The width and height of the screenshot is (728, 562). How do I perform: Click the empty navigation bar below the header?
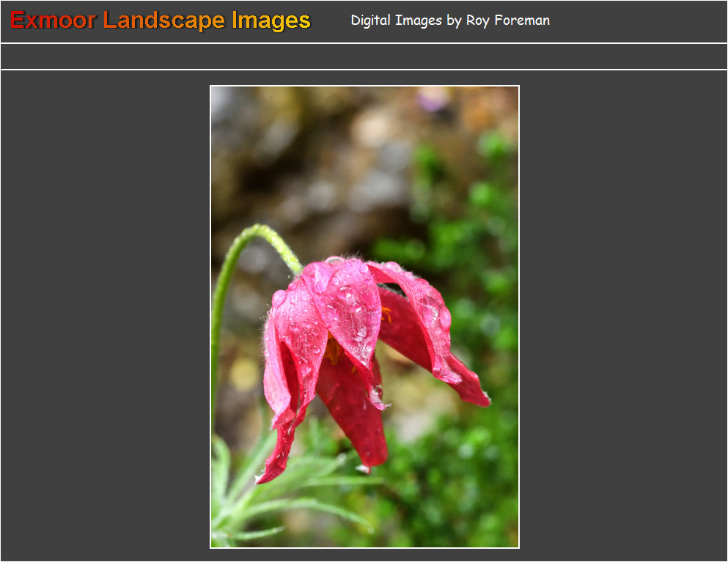(364, 56)
